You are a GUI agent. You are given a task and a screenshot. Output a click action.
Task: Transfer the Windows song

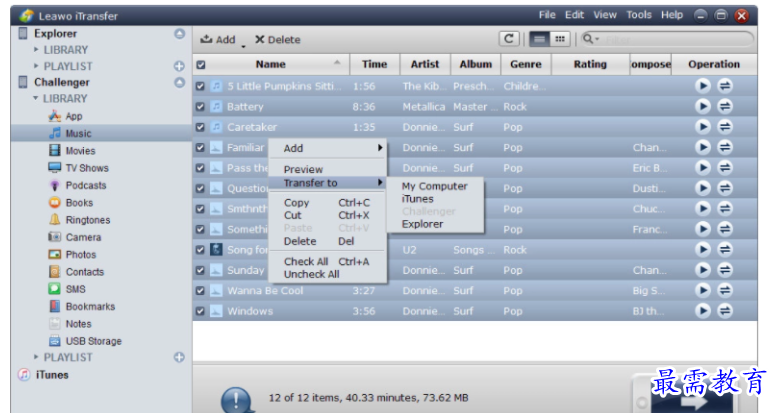725,311
